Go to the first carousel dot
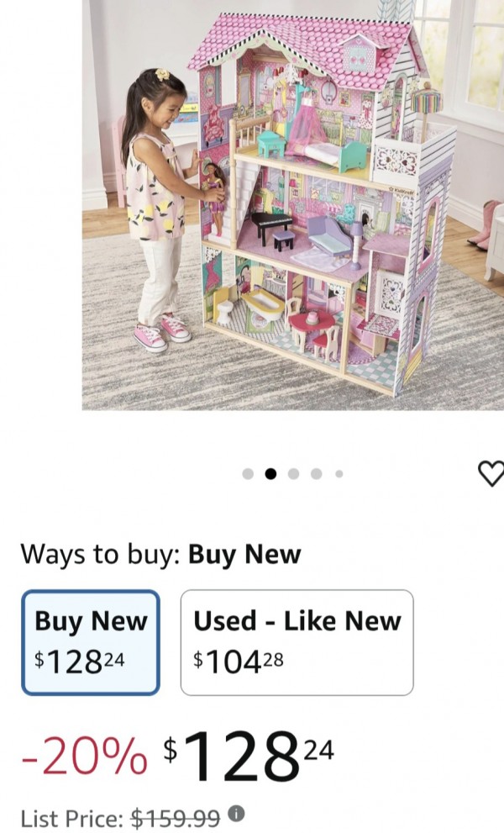The image size is (504, 833). 248,473
